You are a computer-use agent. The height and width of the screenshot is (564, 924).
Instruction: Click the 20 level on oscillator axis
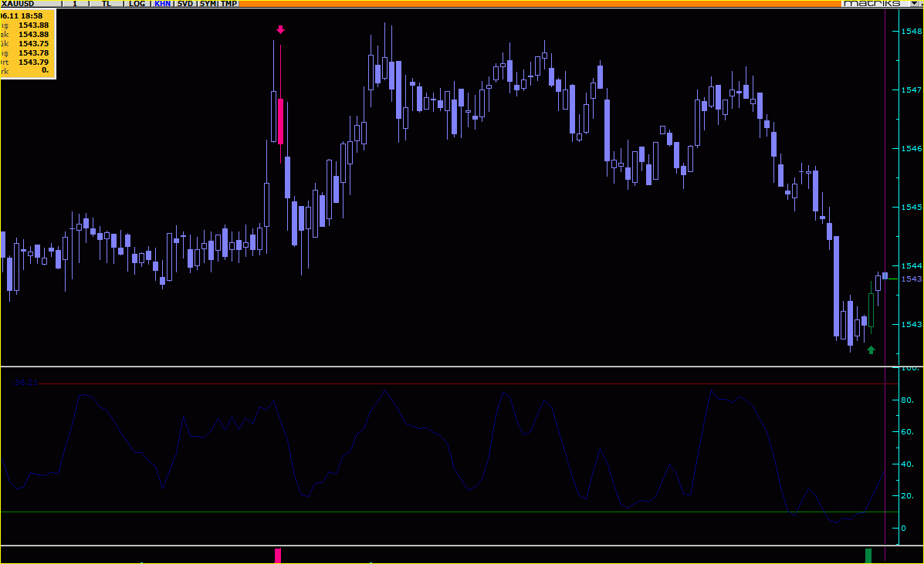907,496
